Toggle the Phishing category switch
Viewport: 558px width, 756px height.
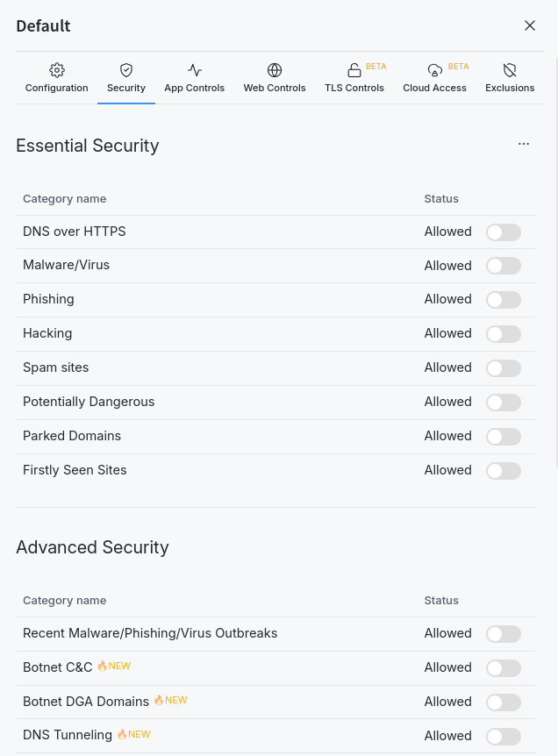coord(504,300)
